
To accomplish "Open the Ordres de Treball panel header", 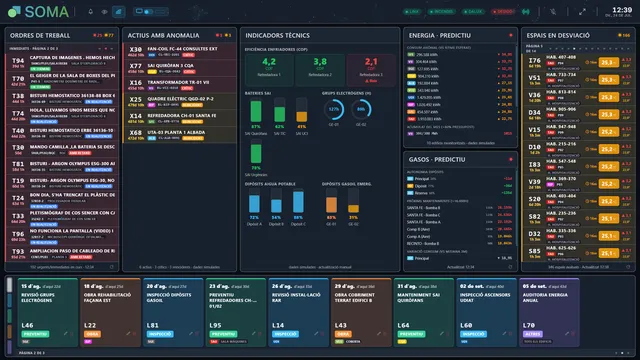I will [x=62, y=36].
